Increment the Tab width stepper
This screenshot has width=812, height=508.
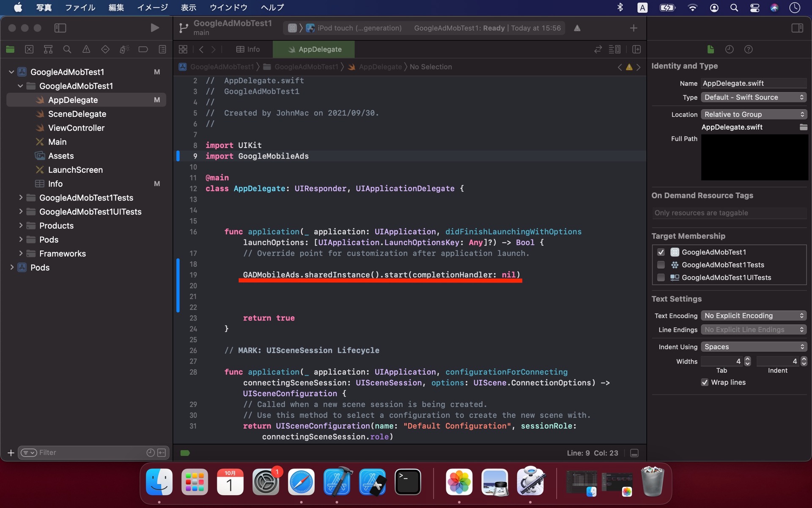tap(748, 359)
